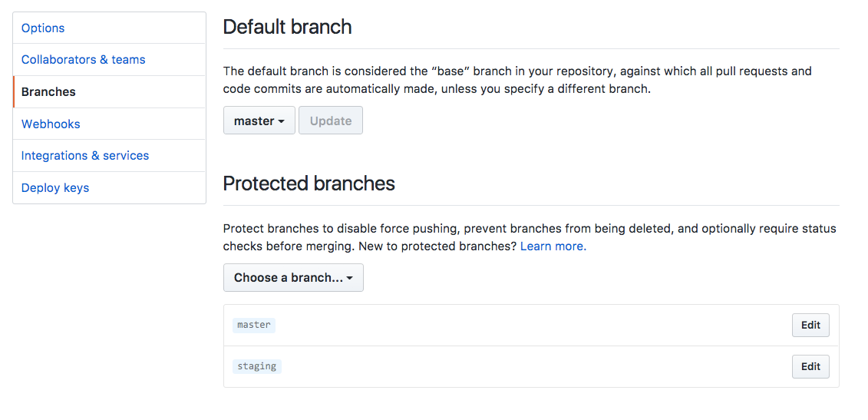Viewport: 868px width, 420px height.
Task: Open the Deploy keys page
Action: 109,188
